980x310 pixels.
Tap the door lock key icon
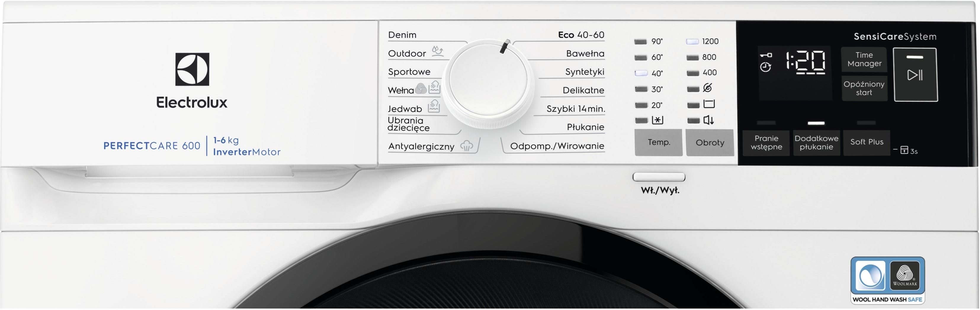point(766,56)
